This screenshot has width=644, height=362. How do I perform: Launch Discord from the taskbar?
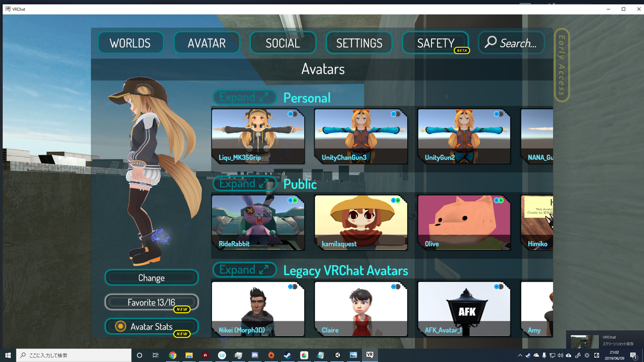pos(255,355)
